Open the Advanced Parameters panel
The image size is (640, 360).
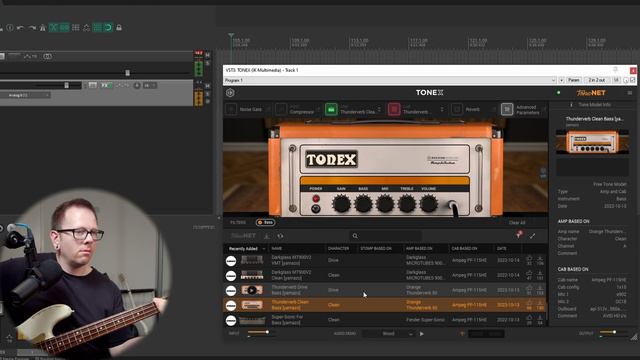point(507,109)
